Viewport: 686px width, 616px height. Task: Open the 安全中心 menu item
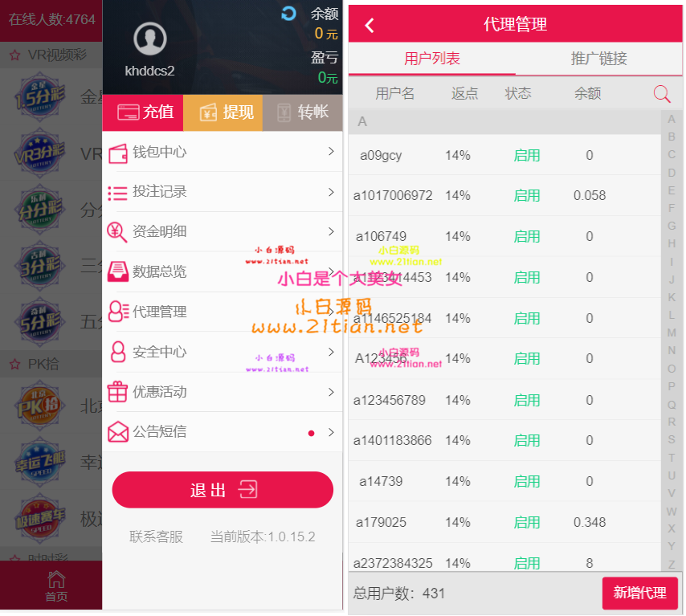pos(223,353)
